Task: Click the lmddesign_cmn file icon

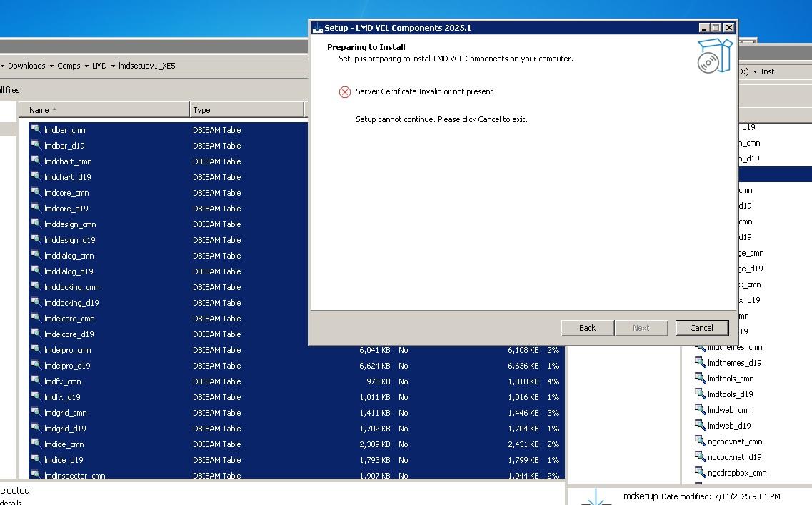Action: click(36, 224)
